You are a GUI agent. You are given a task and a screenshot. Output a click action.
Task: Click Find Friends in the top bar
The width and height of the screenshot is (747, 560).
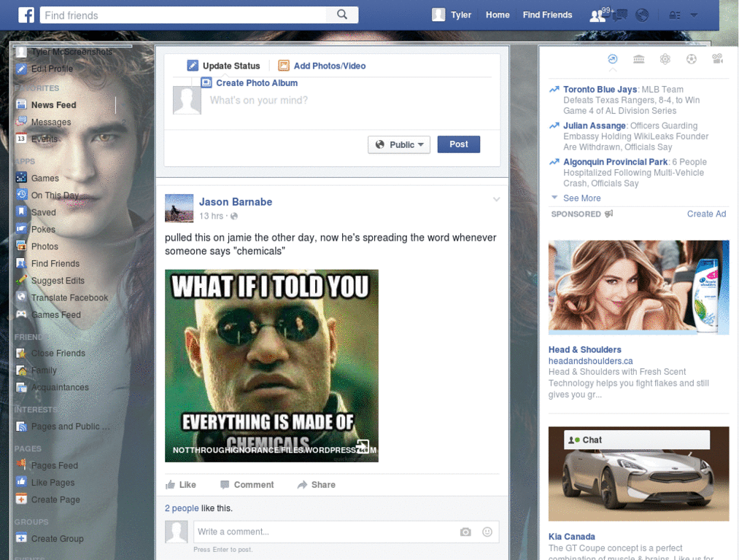coord(547,15)
